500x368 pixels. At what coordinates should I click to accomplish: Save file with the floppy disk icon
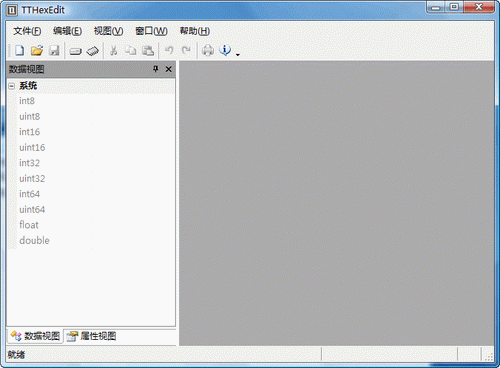click(54, 50)
